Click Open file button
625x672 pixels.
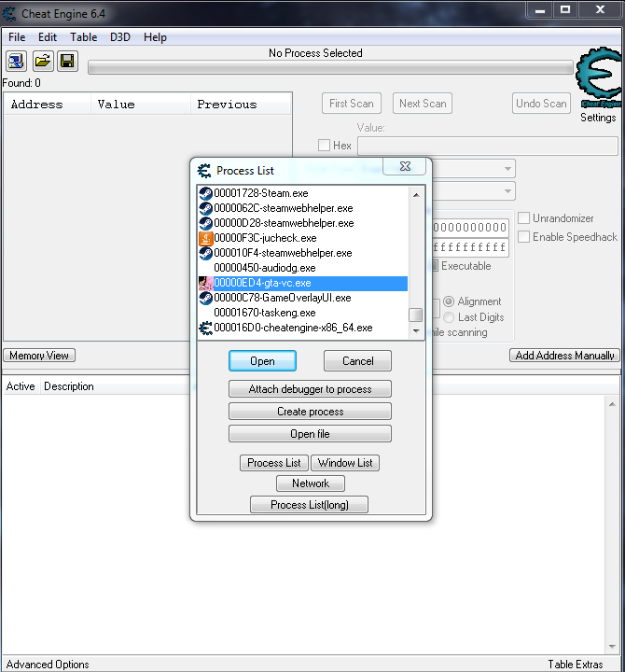coord(310,434)
